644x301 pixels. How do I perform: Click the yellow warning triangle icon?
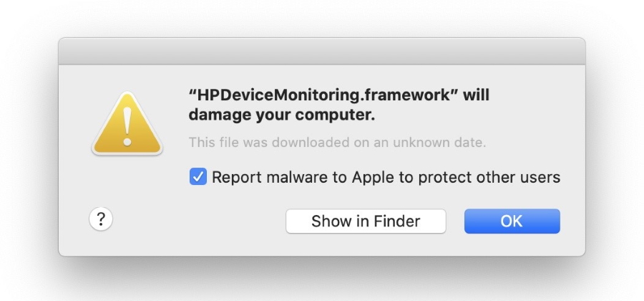coord(127,123)
